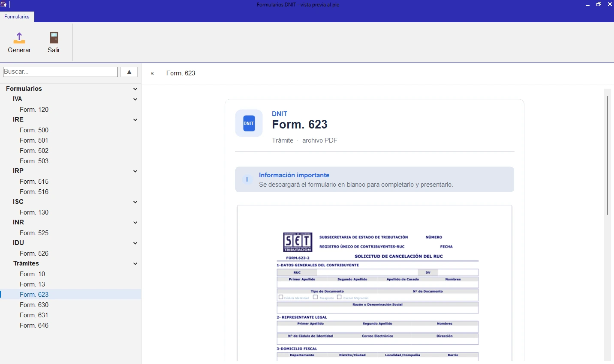This screenshot has height=364, width=614.
Task: Click the IRP category label
Action: [18, 171]
